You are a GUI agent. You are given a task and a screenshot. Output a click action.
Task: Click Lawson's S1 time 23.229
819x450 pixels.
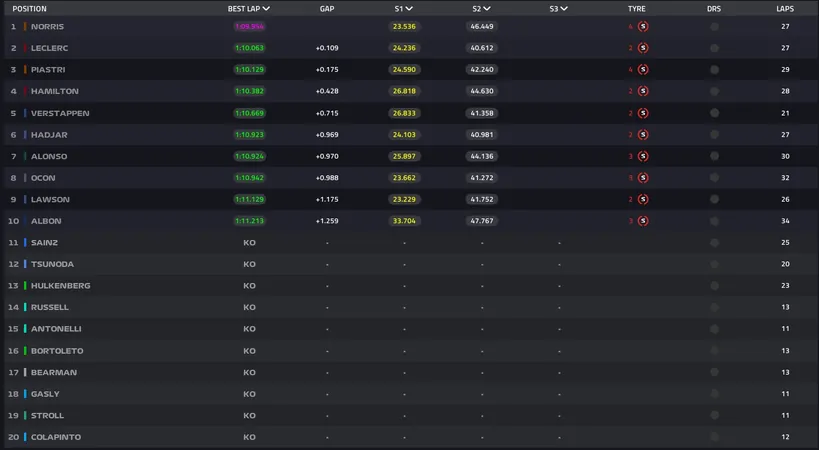click(x=404, y=199)
